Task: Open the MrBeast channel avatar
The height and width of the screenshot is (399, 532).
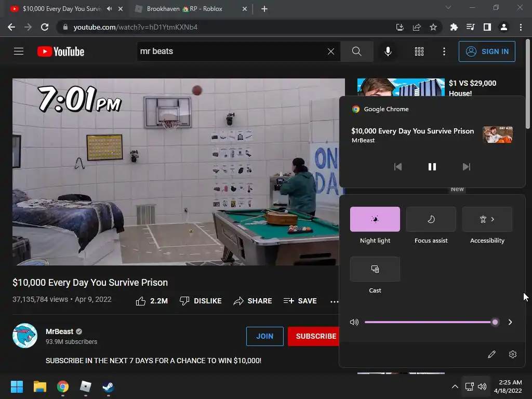Action: 25,336
